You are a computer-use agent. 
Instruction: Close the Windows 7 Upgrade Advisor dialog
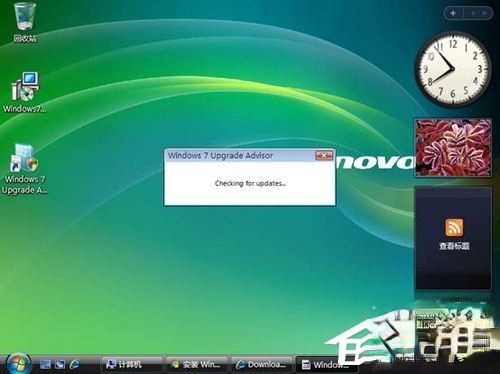tap(324, 156)
